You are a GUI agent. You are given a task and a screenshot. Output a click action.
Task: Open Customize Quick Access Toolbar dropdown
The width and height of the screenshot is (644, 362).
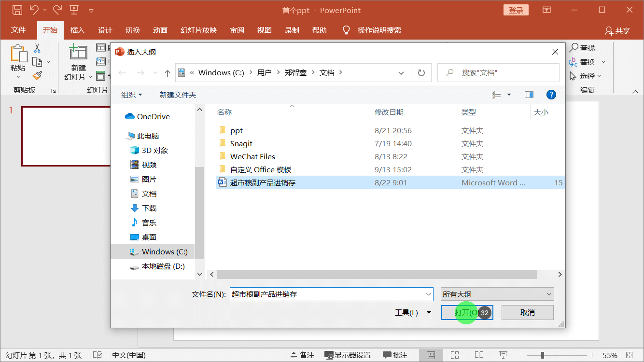point(91,10)
